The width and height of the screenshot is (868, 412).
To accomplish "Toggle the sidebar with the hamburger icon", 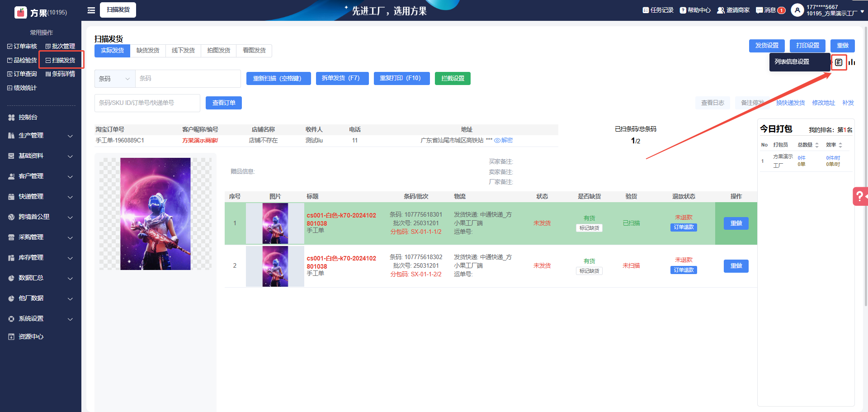I will (x=91, y=10).
